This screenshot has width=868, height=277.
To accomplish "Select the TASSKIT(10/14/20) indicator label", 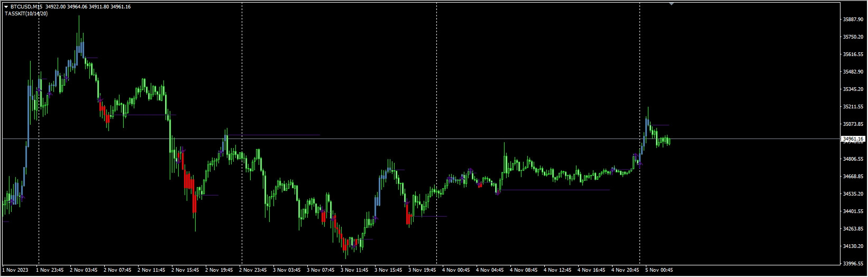I will (26, 13).
